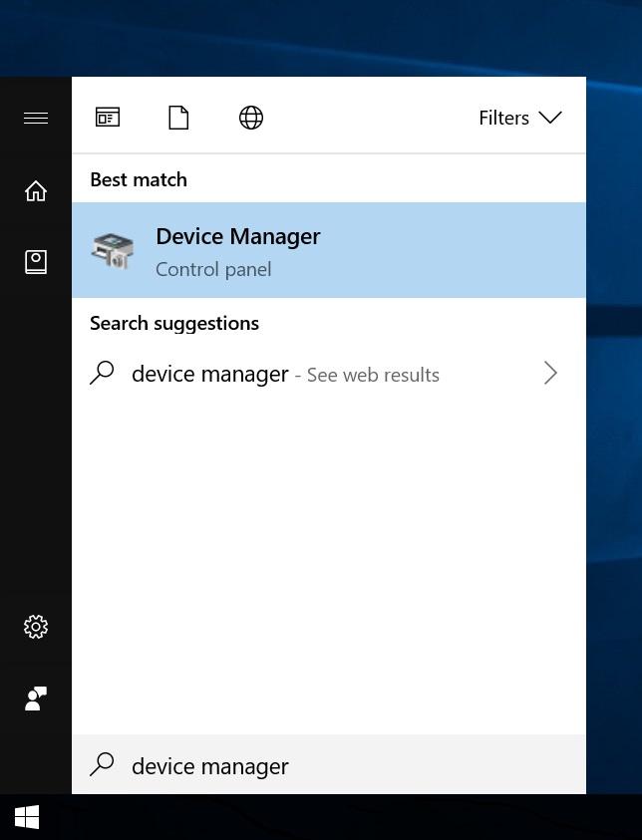Open the Windows Start button
This screenshot has width=642, height=840.
[27, 817]
